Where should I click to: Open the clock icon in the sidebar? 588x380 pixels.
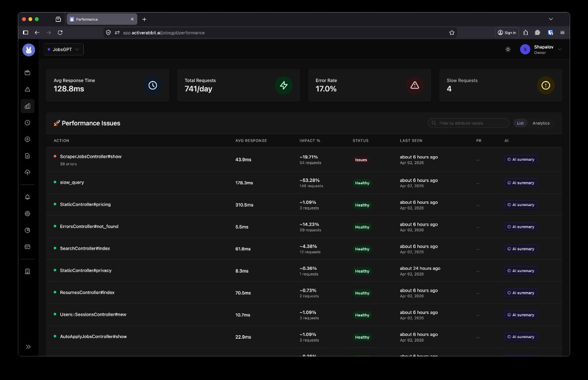(x=28, y=122)
